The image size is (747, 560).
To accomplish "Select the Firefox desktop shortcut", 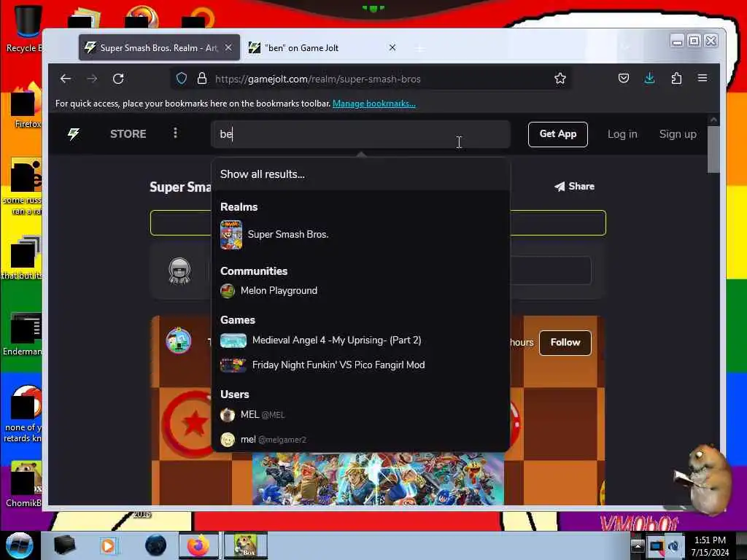I will coord(26,106).
